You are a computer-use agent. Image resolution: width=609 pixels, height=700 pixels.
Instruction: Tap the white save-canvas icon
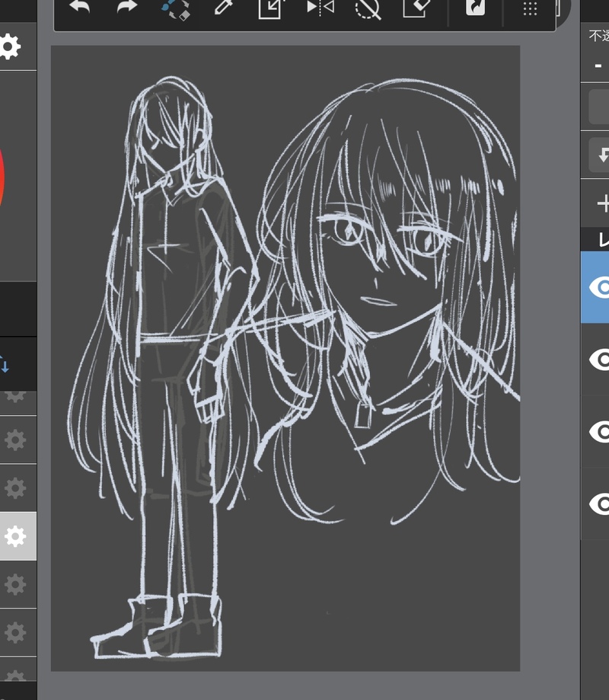coord(475,8)
